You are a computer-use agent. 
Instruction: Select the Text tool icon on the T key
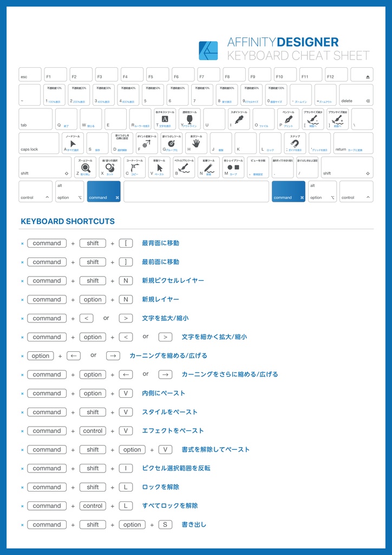[x=165, y=119]
